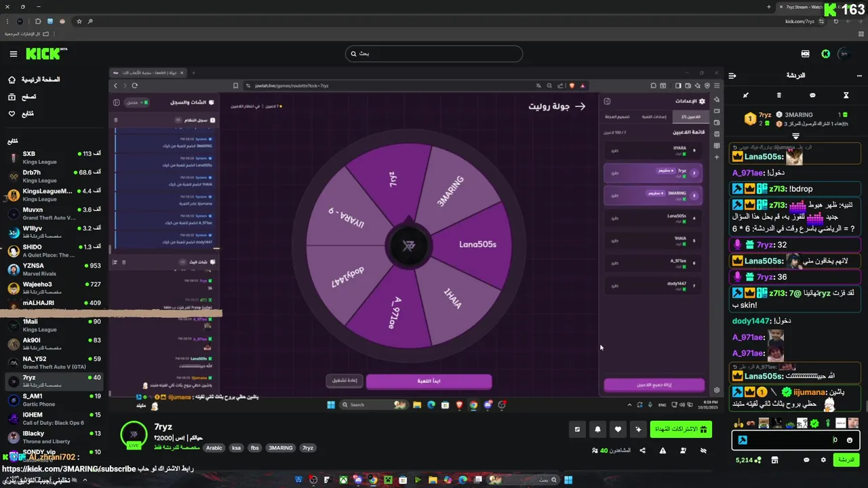Viewport: 868px width, 488px height.
Task: Select Drb7h channel in sidebar
Action: [x=53, y=176]
